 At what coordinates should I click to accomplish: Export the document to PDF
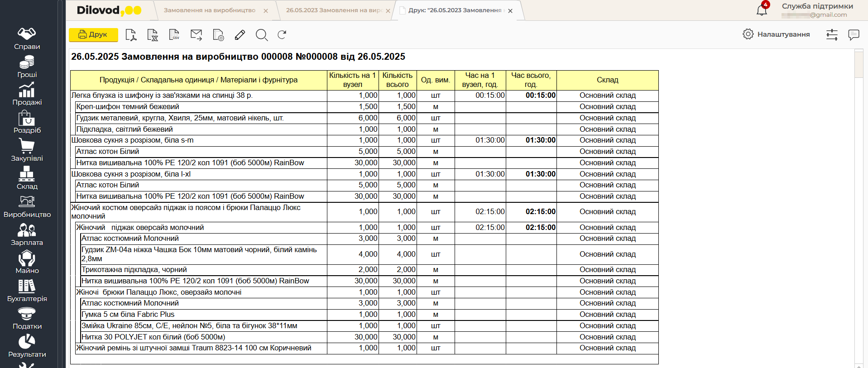click(x=131, y=35)
